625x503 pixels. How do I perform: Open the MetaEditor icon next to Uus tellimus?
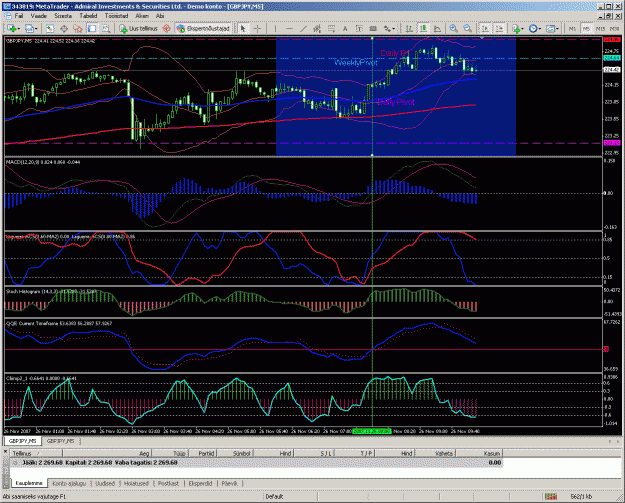[167, 29]
